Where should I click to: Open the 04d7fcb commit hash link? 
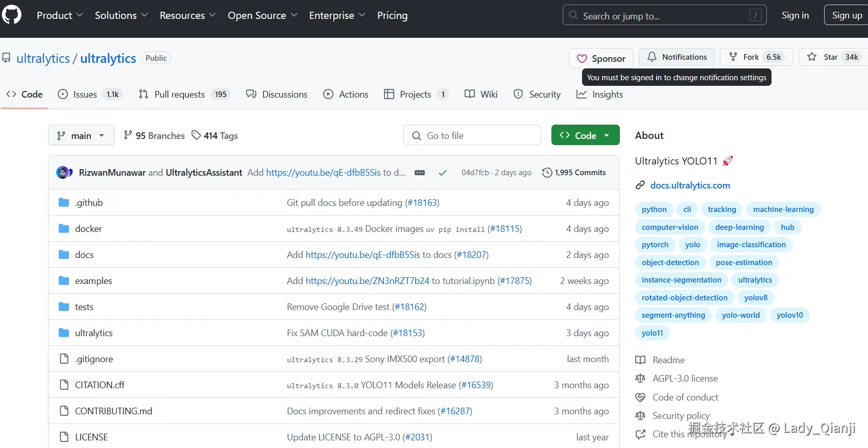475,173
